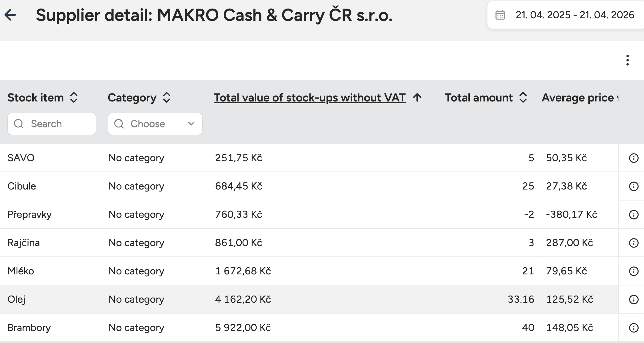
Task: Open the info icon for Brambory
Action: coord(634,328)
